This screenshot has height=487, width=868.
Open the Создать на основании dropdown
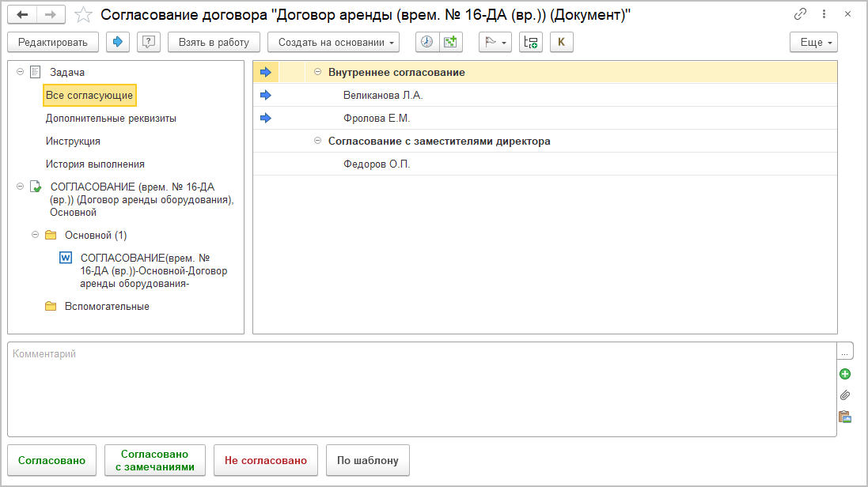(x=333, y=42)
